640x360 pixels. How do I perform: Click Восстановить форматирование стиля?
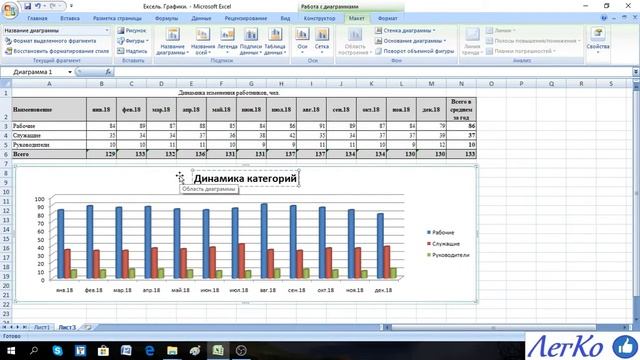pos(57,51)
